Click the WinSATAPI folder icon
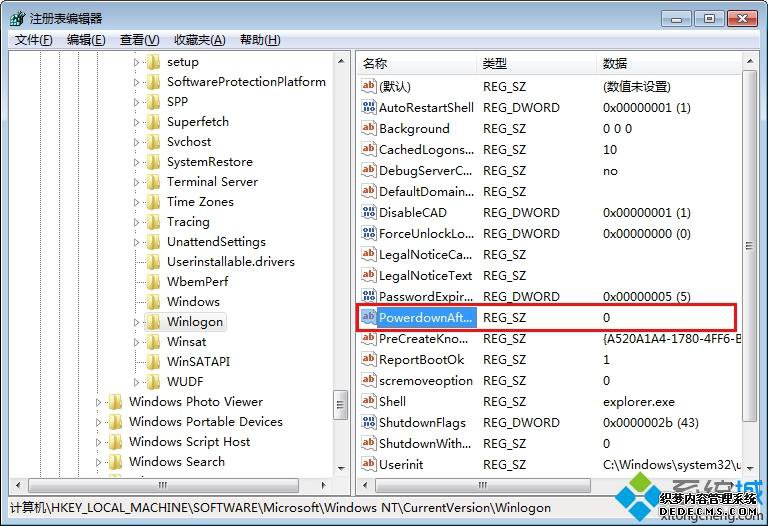The image size is (768, 526). 153,362
